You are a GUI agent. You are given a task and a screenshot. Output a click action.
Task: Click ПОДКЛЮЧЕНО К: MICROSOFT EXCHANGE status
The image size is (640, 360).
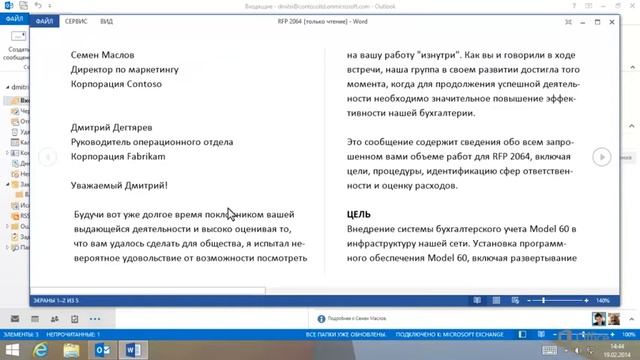click(449, 334)
